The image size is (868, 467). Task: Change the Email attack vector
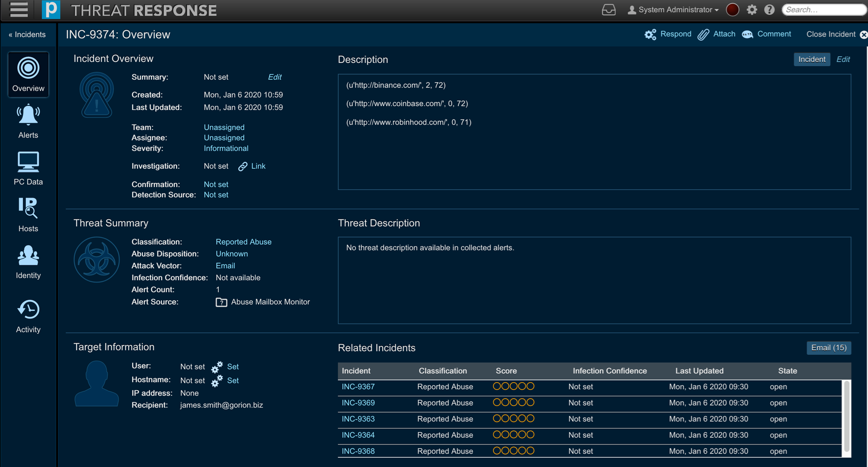(225, 266)
